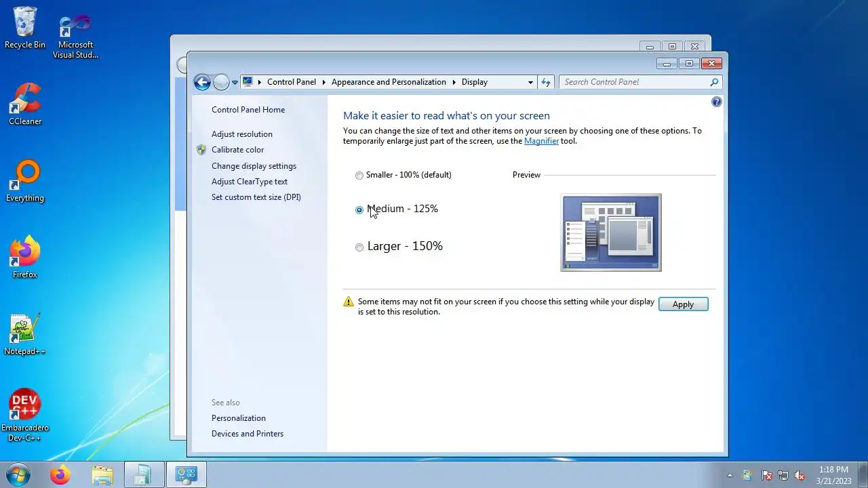The height and width of the screenshot is (488, 868).
Task: Go back with the navigation Back button
Action: (202, 82)
